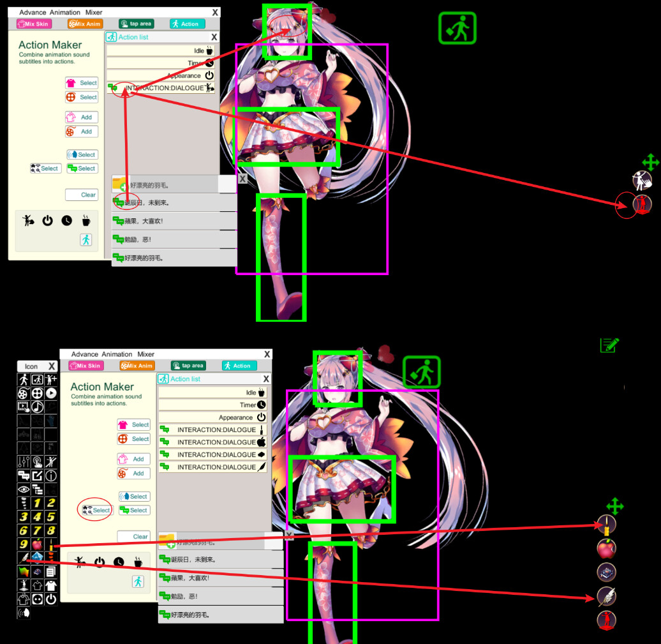Pick the red apple icon in Icon palette

click(x=38, y=544)
